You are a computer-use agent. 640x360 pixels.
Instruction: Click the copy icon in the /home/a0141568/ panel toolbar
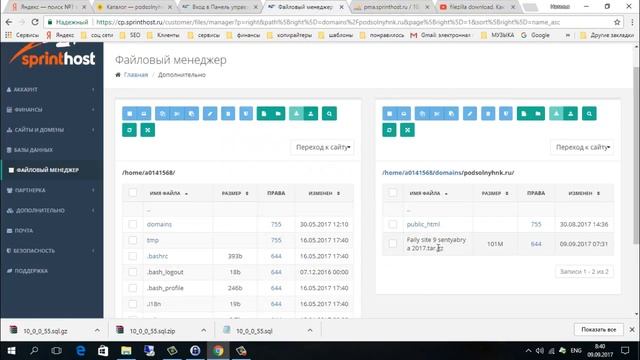tap(162, 113)
